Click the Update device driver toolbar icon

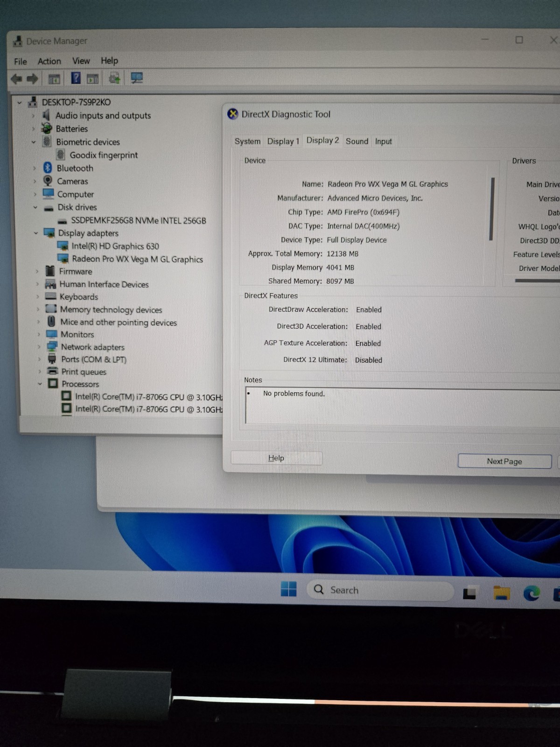coord(114,78)
